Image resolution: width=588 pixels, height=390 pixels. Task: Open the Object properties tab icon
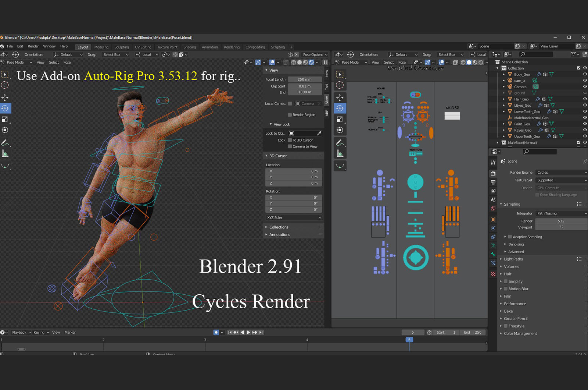pyautogui.click(x=493, y=219)
